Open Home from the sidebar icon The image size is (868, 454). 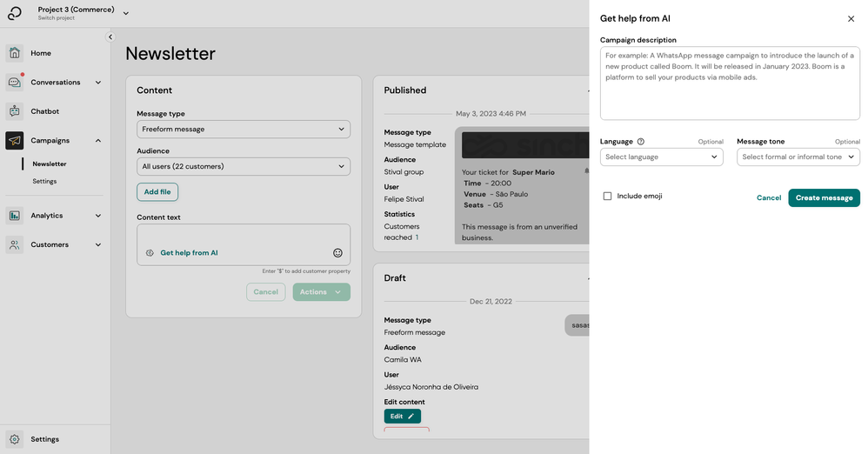(x=15, y=53)
